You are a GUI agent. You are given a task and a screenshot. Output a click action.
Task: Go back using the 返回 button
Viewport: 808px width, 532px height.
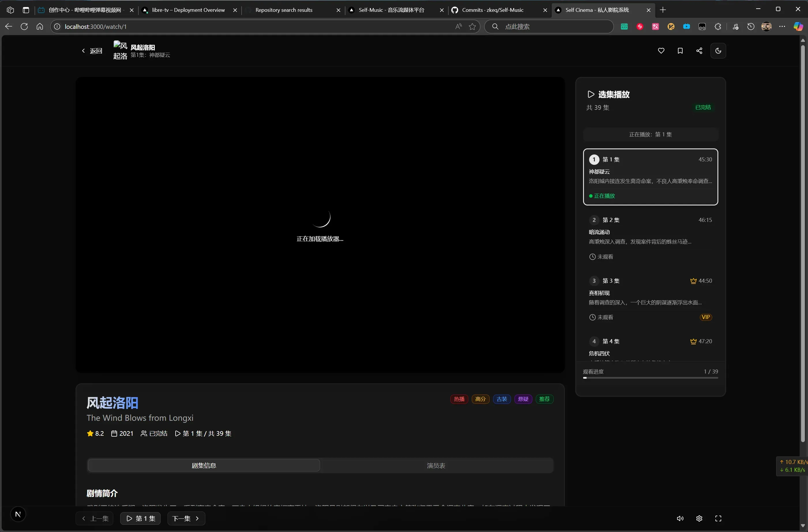tap(92, 51)
